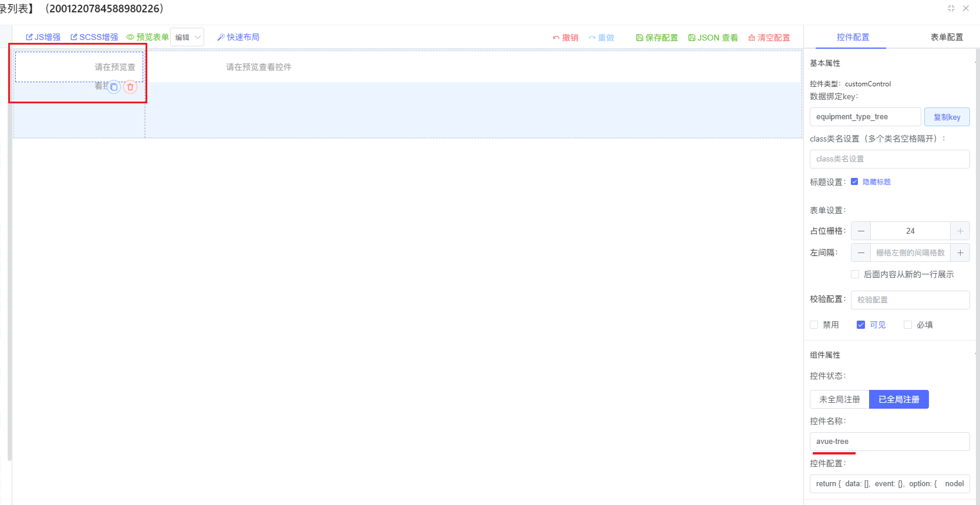Click the red delete icon on selected control
The image size is (980, 505).
130,87
